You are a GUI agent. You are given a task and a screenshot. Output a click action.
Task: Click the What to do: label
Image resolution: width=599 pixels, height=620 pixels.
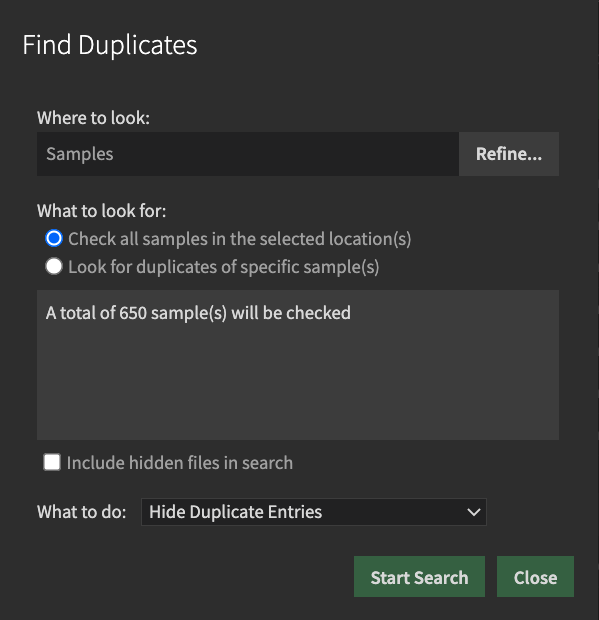pos(82,512)
